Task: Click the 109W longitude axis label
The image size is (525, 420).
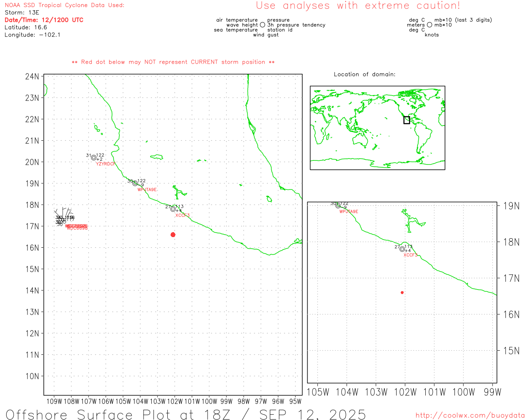Action: tap(54, 402)
